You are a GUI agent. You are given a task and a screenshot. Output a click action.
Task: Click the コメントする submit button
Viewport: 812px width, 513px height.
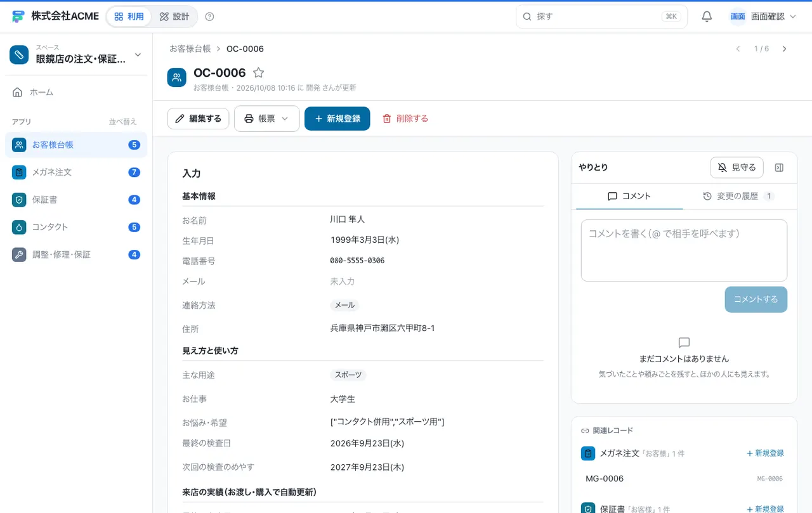[x=756, y=299]
